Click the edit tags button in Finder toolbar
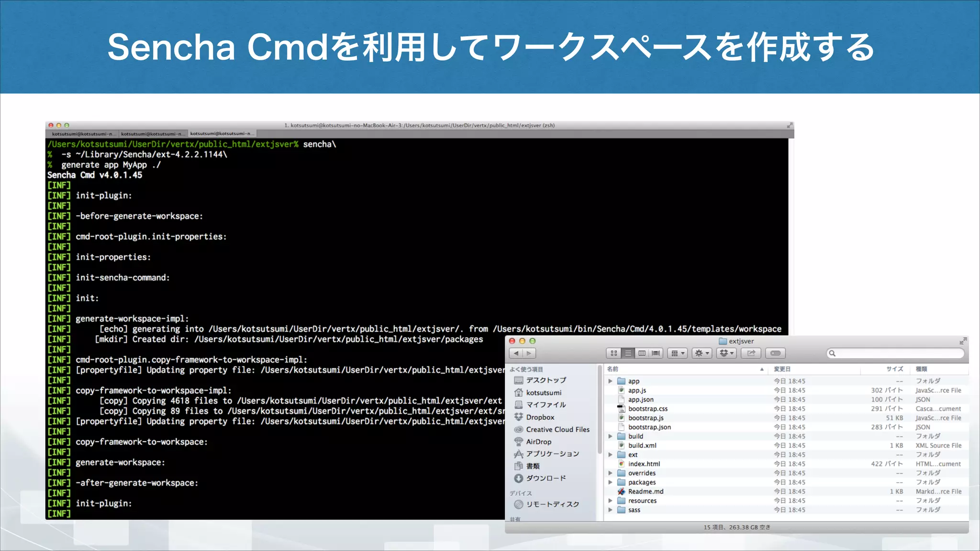The width and height of the screenshot is (980, 551). point(775,353)
